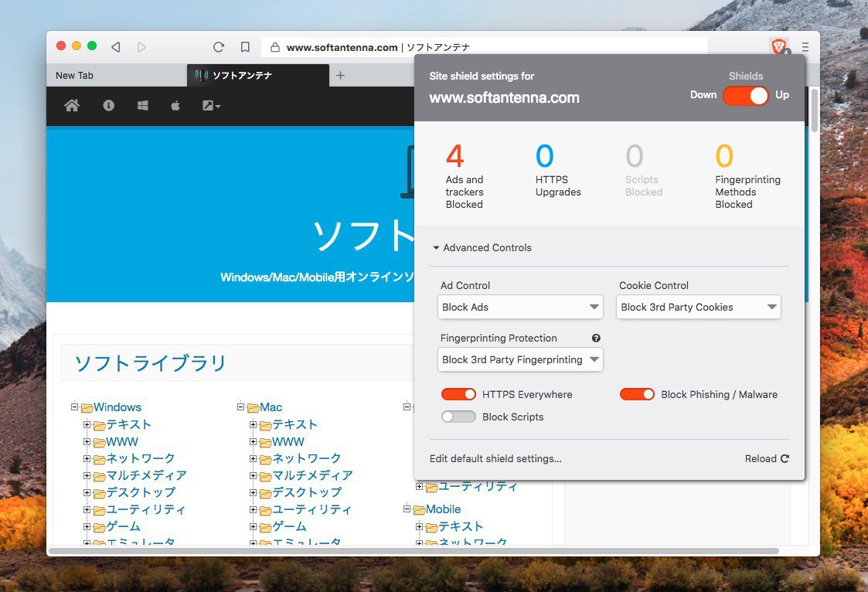The image size is (868, 592).
Task: Bookmark this page with bookmark icon
Action: click(x=245, y=47)
